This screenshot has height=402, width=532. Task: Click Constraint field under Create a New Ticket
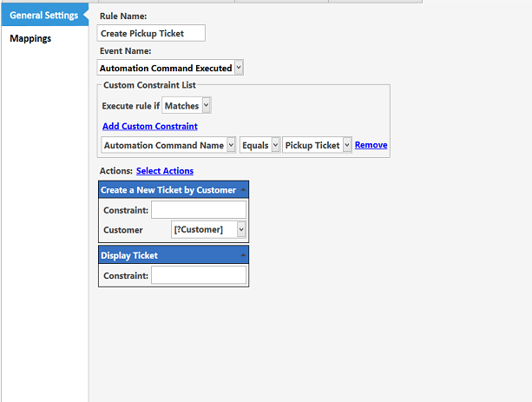coord(199,210)
